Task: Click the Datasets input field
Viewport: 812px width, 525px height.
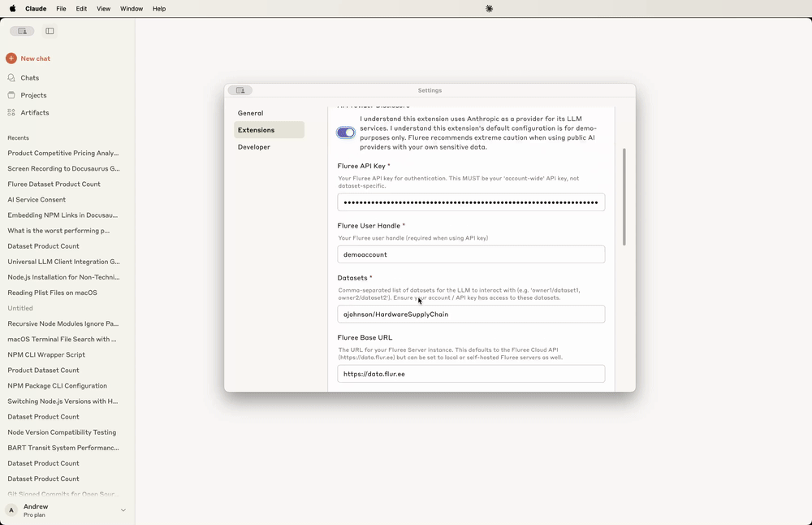Action: coord(471,315)
